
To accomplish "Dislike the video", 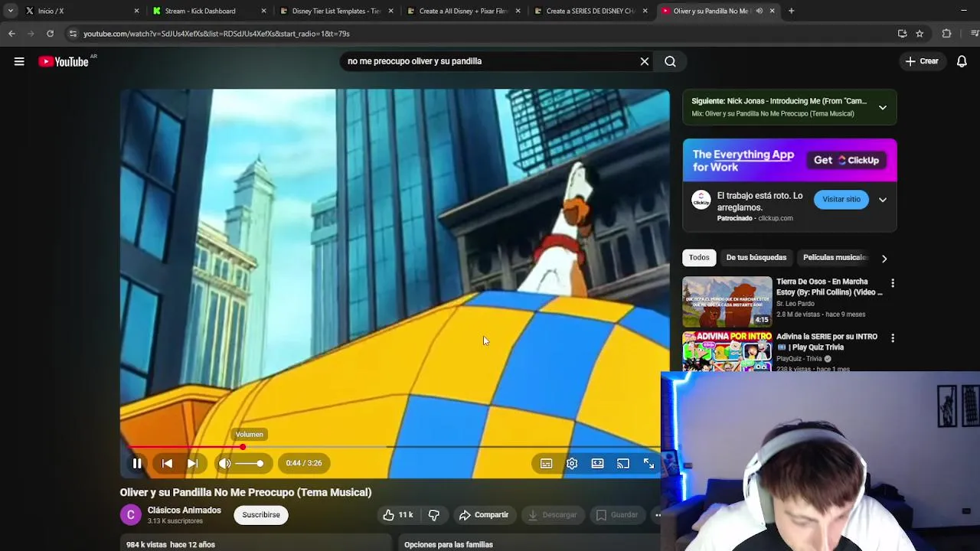I will click(x=433, y=515).
